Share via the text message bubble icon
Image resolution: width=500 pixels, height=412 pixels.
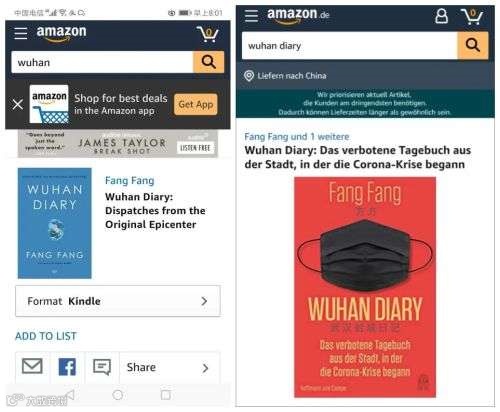click(102, 367)
